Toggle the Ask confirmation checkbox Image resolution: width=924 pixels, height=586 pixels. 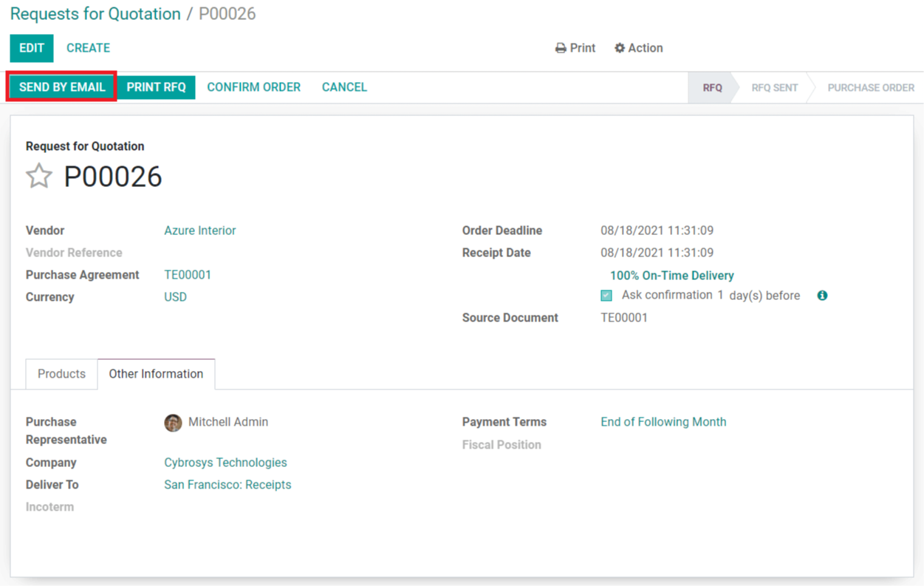click(x=606, y=296)
